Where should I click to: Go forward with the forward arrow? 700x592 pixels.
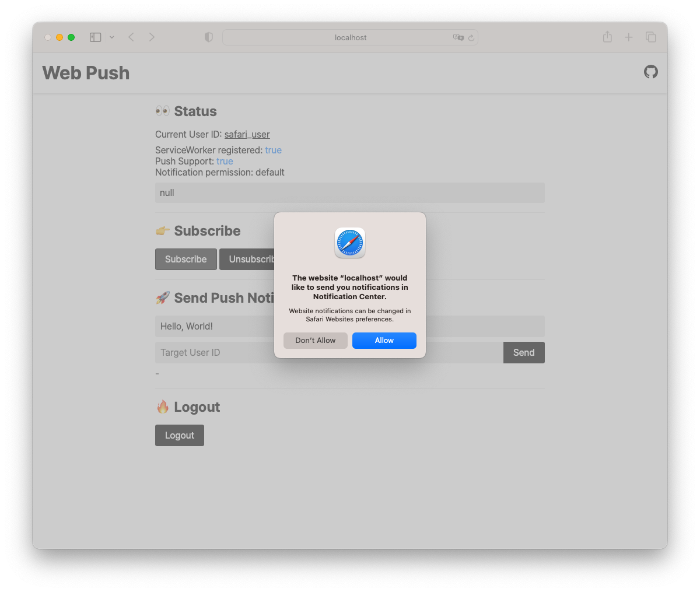click(x=152, y=37)
